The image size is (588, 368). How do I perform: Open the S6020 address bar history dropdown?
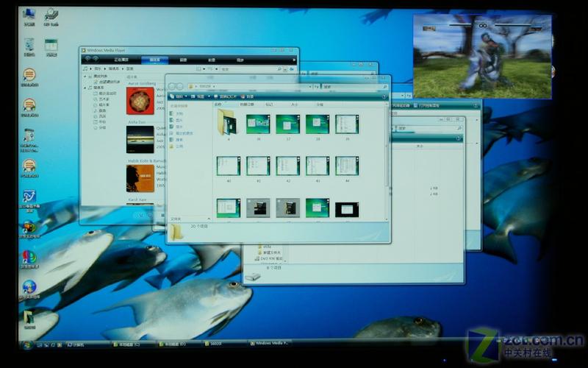pos(309,86)
